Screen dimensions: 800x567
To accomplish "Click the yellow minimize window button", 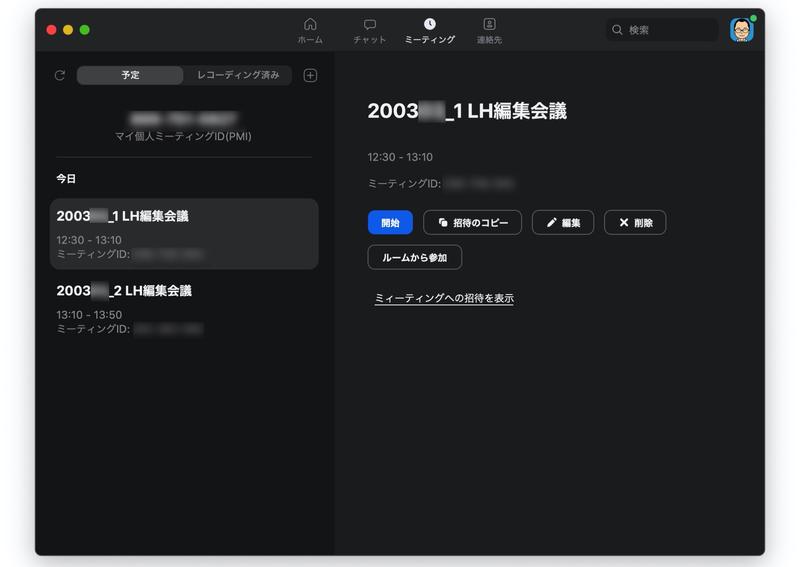I will pos(68,30).
